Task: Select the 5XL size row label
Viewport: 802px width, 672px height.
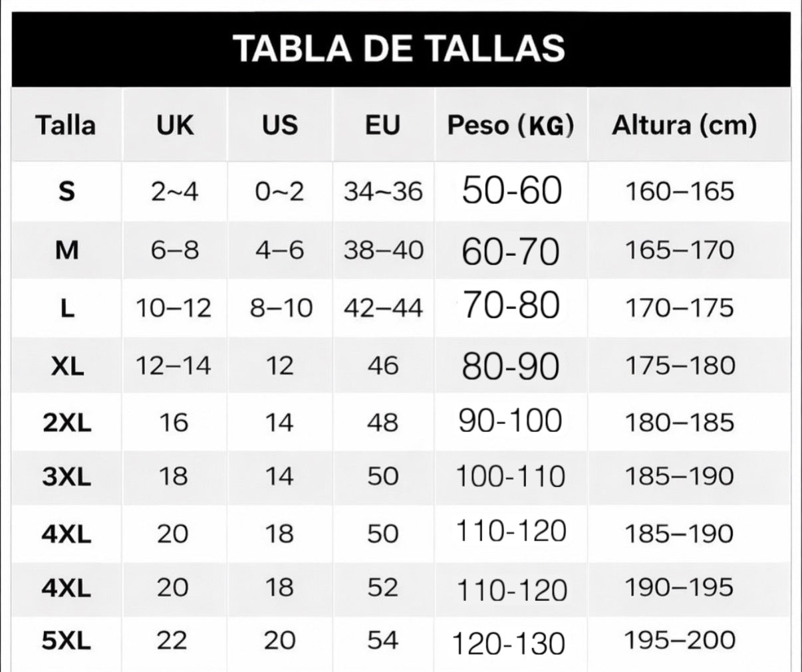Action: point(67,640)
